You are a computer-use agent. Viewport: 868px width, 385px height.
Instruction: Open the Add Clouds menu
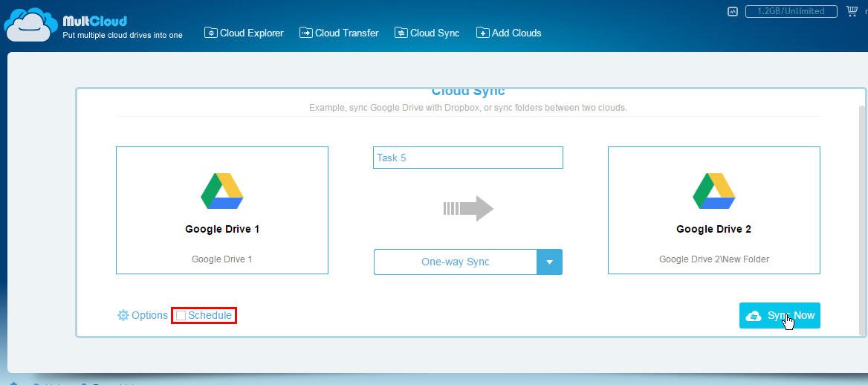coord(509,33)
